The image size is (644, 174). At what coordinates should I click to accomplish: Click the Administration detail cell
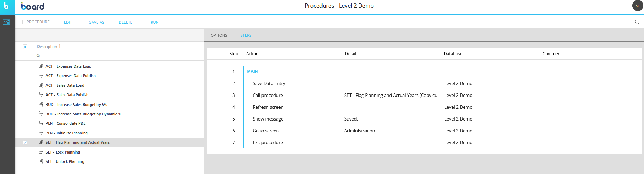coord(359,131)
